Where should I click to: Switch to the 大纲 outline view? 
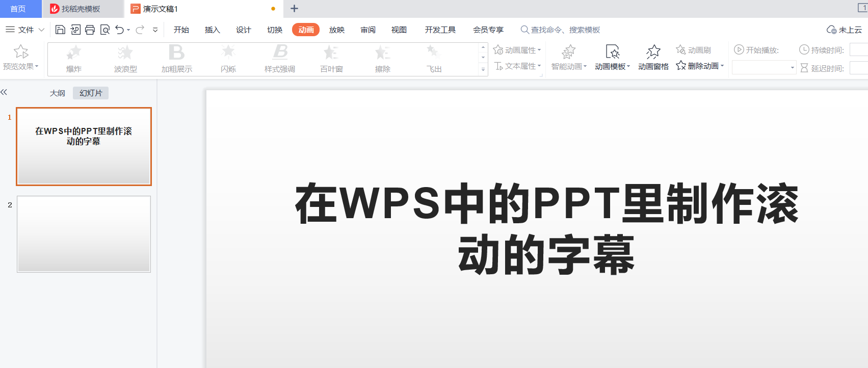point(58,93)
